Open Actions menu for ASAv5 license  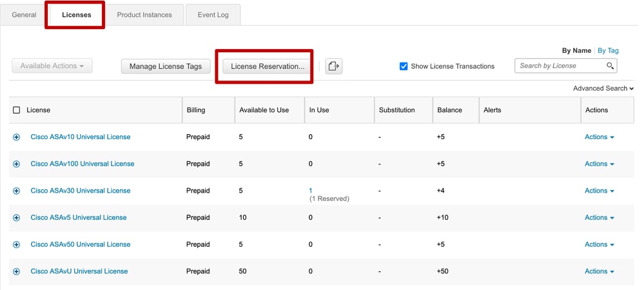(x=600, y=217)
